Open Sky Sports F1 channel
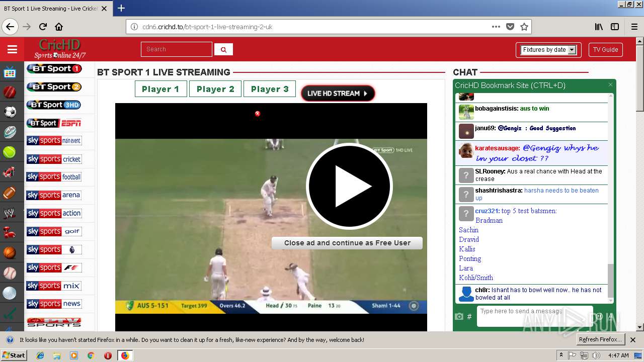Screen dimensions: 644x362 [54, 267]
